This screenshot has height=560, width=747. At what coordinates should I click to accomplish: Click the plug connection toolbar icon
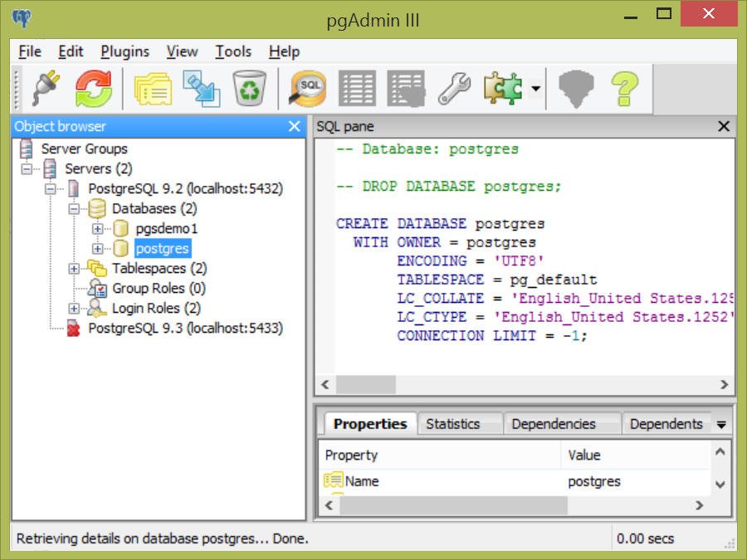coord(46,88)
